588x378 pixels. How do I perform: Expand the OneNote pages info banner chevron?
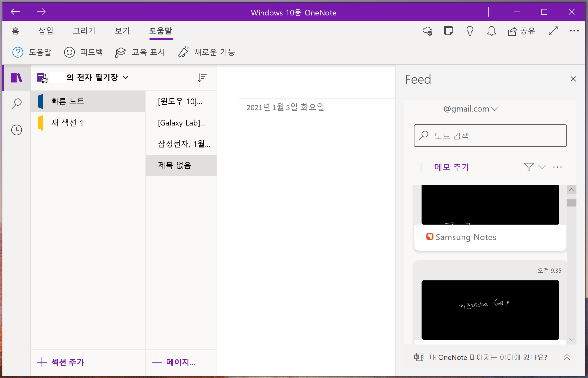(x=567, y=357)
